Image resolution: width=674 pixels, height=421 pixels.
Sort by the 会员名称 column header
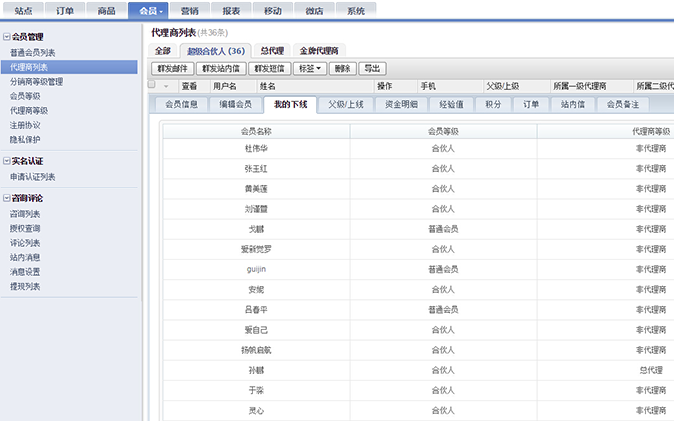257,130
